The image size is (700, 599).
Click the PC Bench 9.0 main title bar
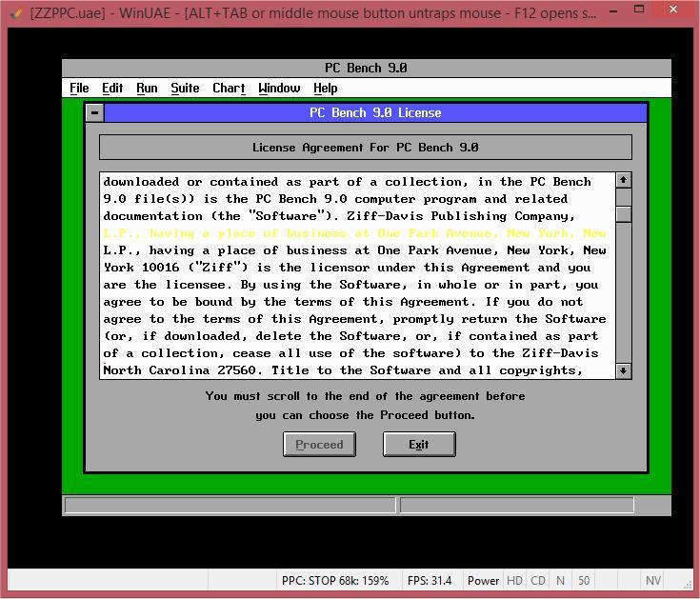(366, 68)
